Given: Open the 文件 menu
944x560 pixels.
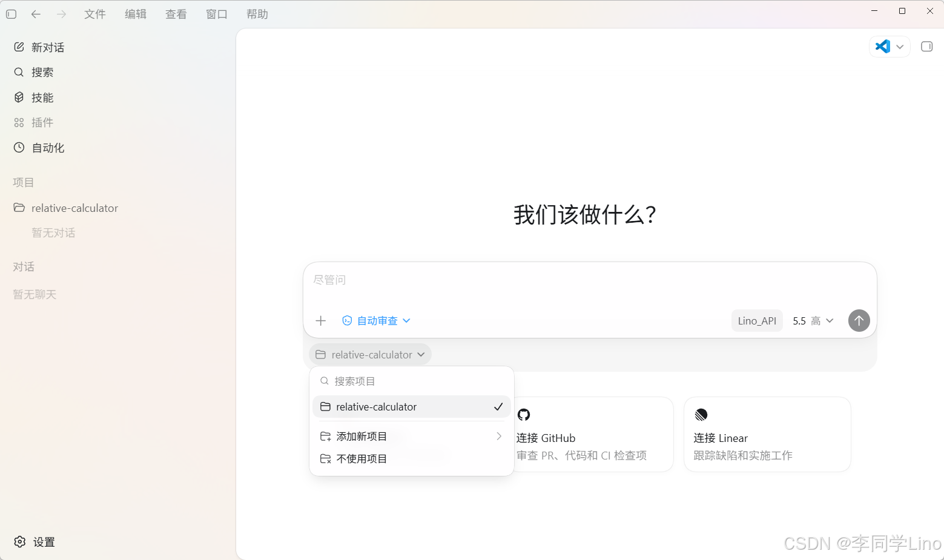Looking at the screenshot, I should coord(95,14).
